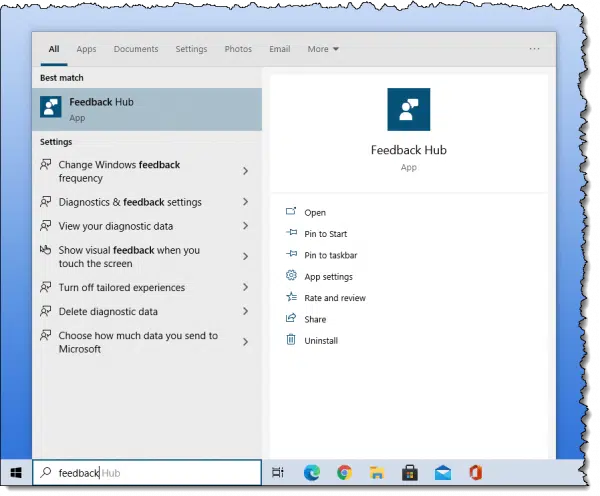
Task: Click the Share action
Action: pyautogui.click(x=315, y=319)
